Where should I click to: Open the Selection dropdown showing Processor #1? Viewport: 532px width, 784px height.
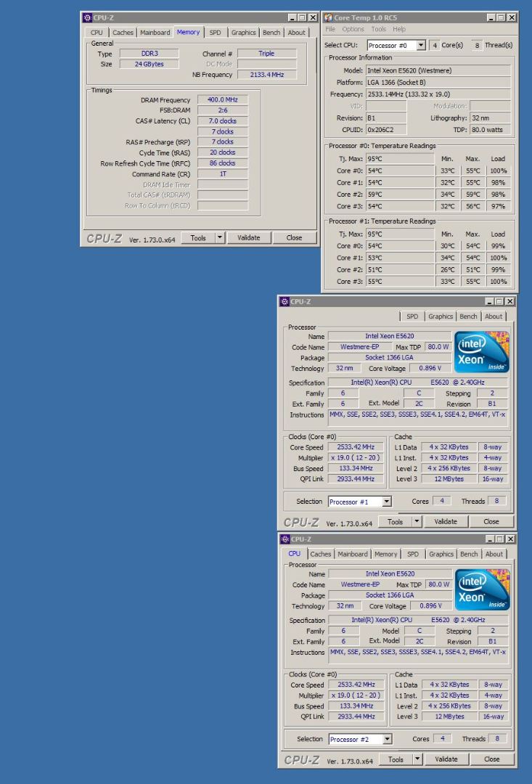pos(387,502)
